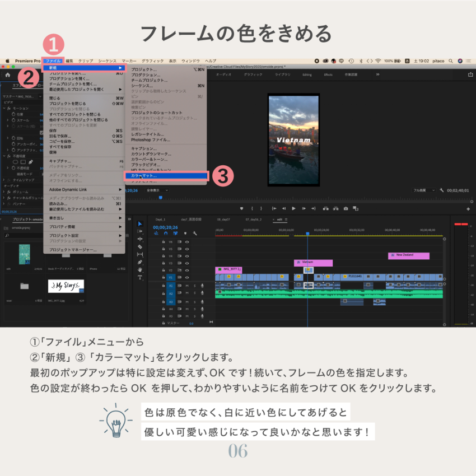Screen dimensions: 476x476
Task: Click the Extract button
Action: pos(336,208)
